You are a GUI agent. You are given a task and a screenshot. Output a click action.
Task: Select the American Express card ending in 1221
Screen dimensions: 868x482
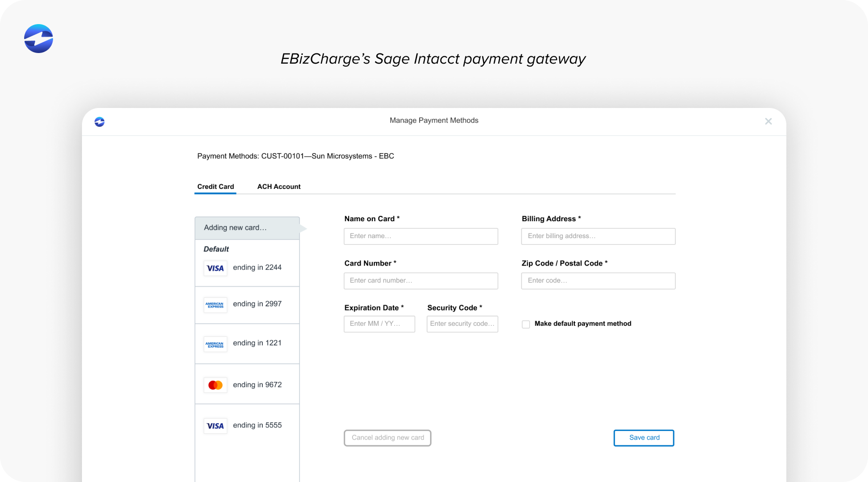[x=247, y=343]
